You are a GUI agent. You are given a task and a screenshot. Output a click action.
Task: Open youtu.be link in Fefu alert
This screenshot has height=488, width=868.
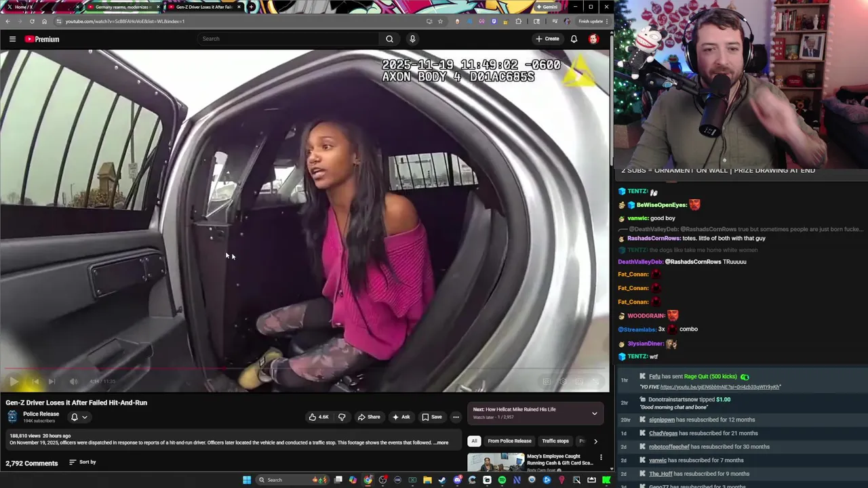pyautogui.click(x=720, y=387)
